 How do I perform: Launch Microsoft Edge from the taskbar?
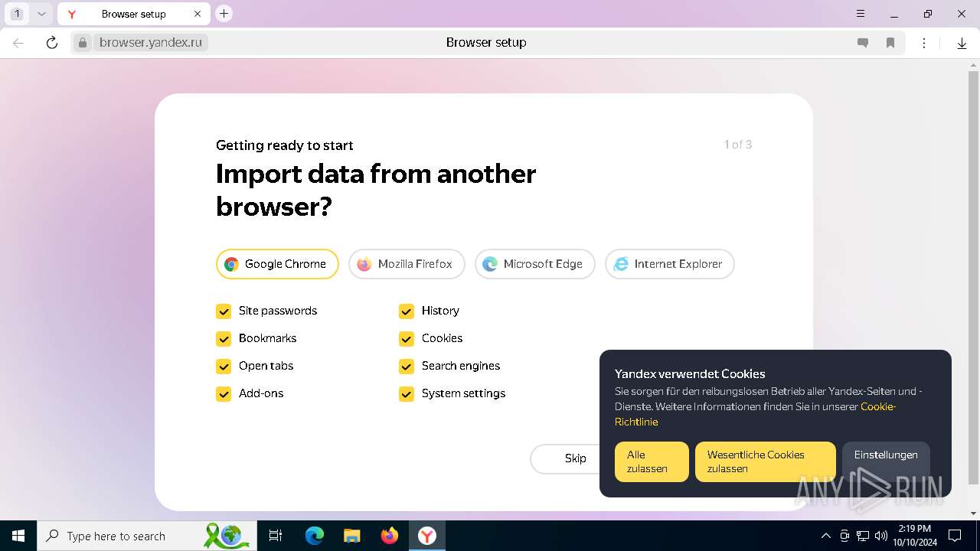click(315, 536)
